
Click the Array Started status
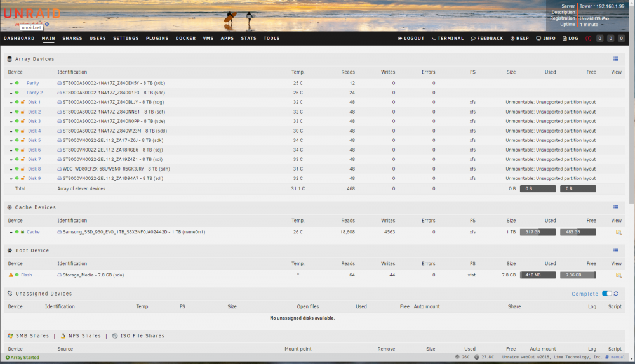click(x=22, y=358)
